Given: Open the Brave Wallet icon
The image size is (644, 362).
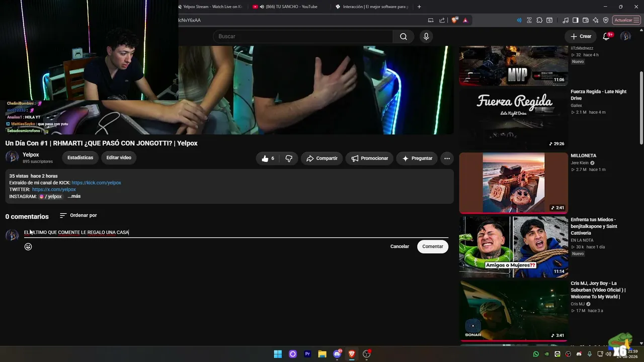Looking at the screenshot, I should pos(586,20).
